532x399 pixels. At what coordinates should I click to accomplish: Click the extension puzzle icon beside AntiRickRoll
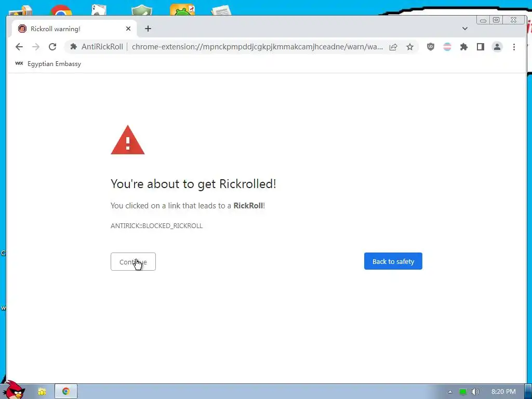click(73, 47)
